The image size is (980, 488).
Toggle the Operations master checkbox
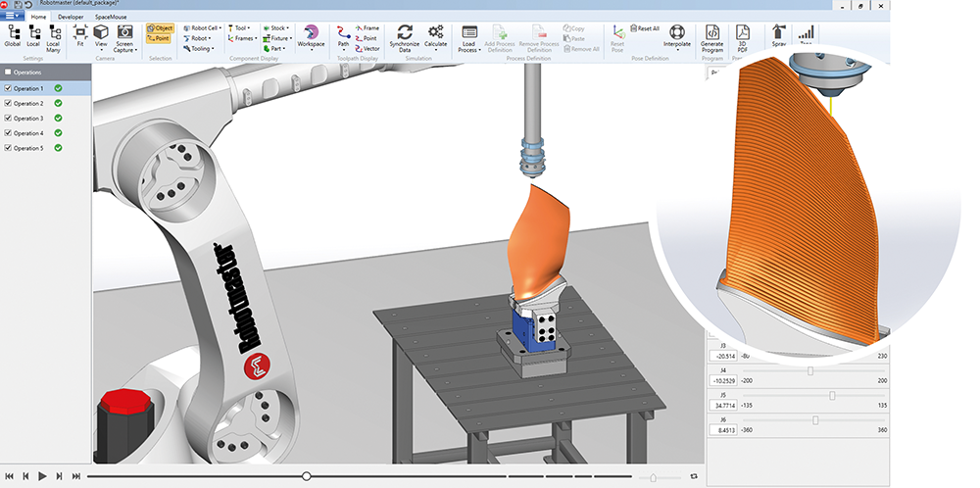point(8,72)
